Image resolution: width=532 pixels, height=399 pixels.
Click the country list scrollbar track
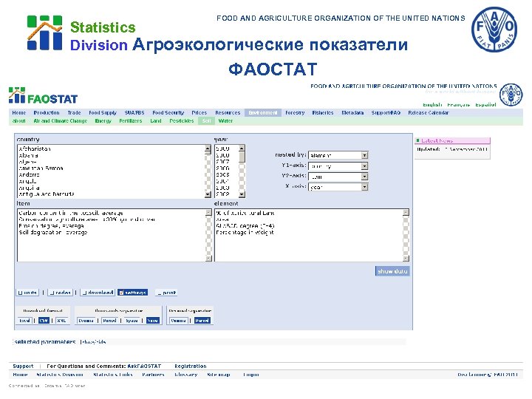tap(208, 173)
